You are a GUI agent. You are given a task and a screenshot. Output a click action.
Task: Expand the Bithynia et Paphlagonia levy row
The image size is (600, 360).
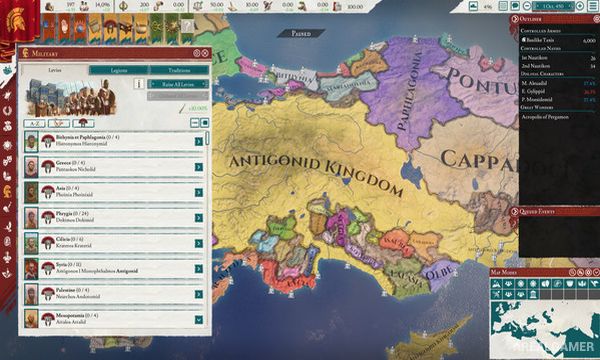click(199, 142)
